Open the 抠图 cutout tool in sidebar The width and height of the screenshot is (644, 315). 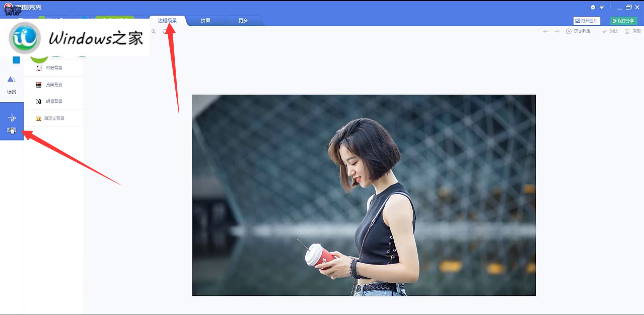point(12,121)
